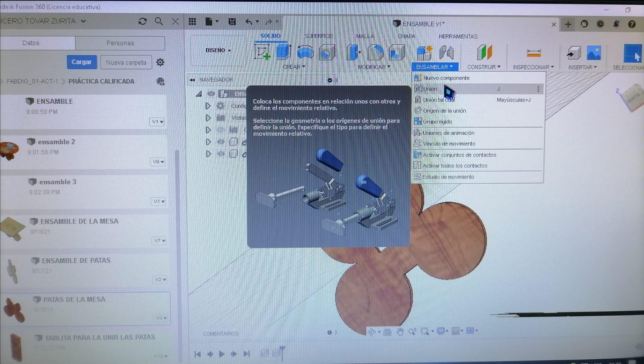Switch to the SUPERFICIE tab
The height and width of the screenshot is (364, 644).
click(319, 36)
